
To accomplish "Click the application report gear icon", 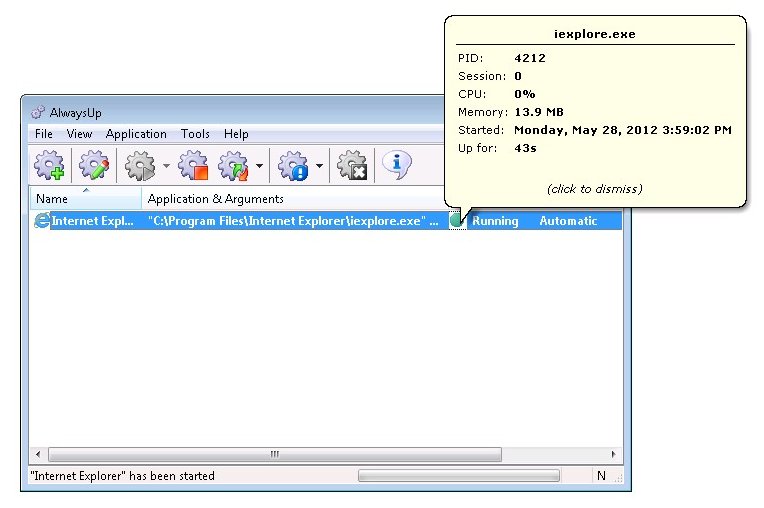I will coord(293,166).
